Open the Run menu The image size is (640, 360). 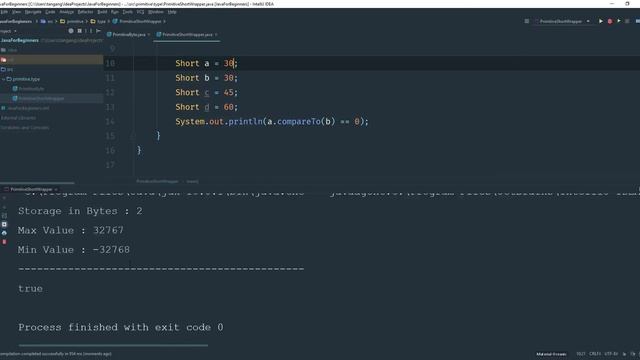point(115,12)
